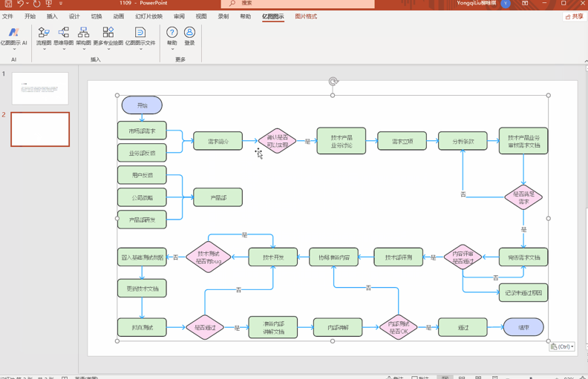588x379 pixels.
Task: Click the blue 开始 start oval in flowchart
Action: [x=142, y=105]
